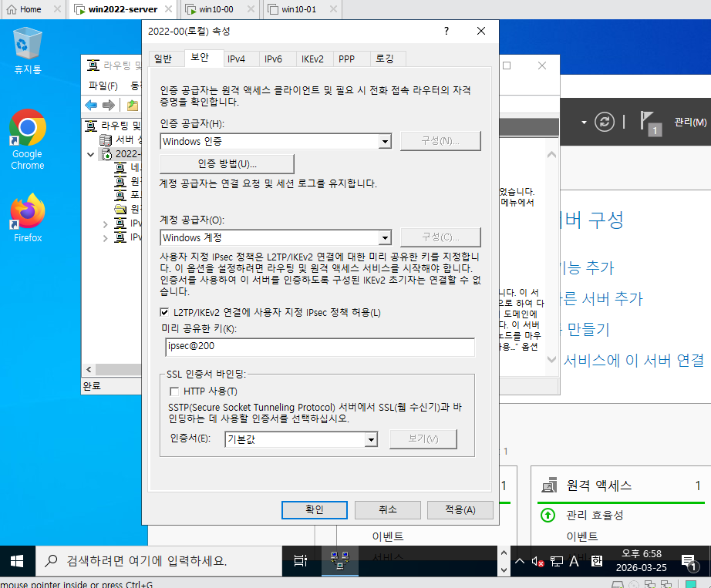The image size is (711, 588).
Task: Click the scroll-up arrow in Server Manager panel
Action: tap(551, 155)
